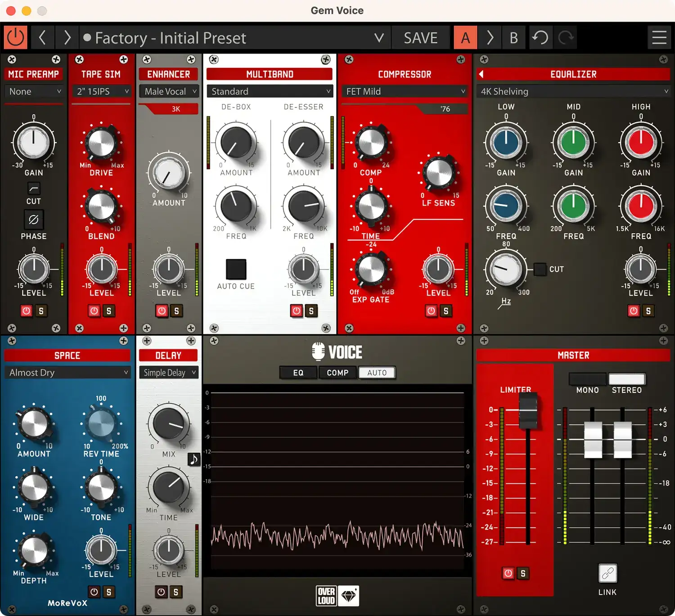Click the Master fader Link chain icon

tap(607, 573)
